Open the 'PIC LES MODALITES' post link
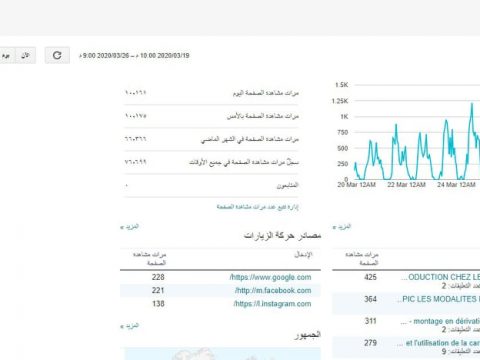The image size is (480, 360). 438,299
